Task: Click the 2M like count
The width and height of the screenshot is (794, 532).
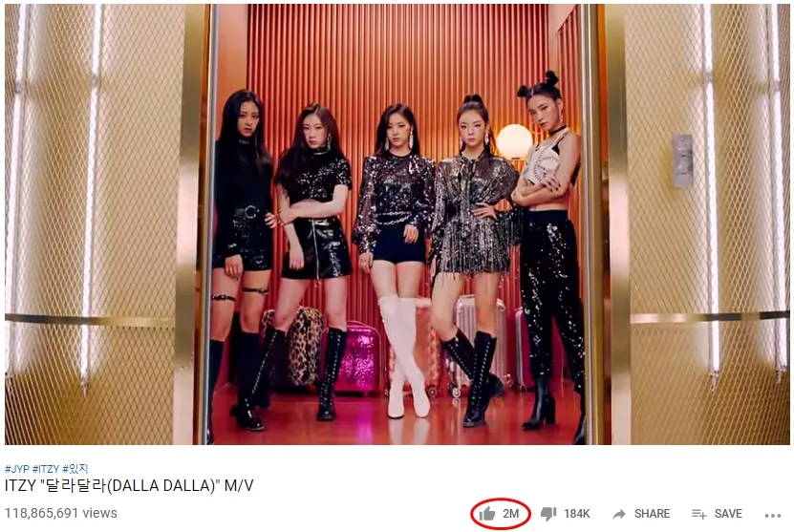Action: tap(511, 513)
